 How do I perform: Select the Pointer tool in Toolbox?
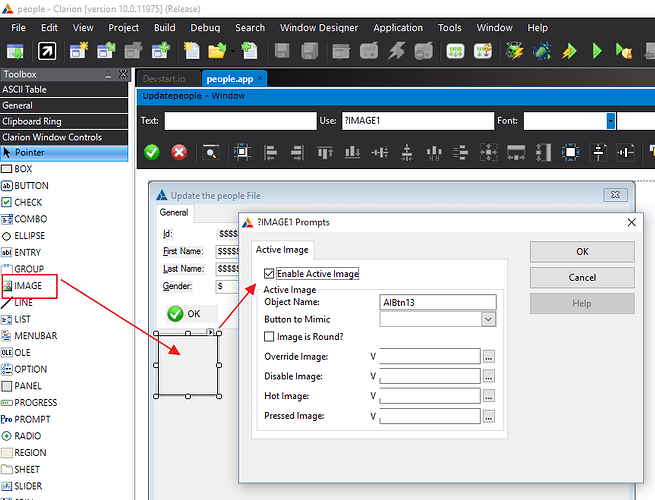64,152
